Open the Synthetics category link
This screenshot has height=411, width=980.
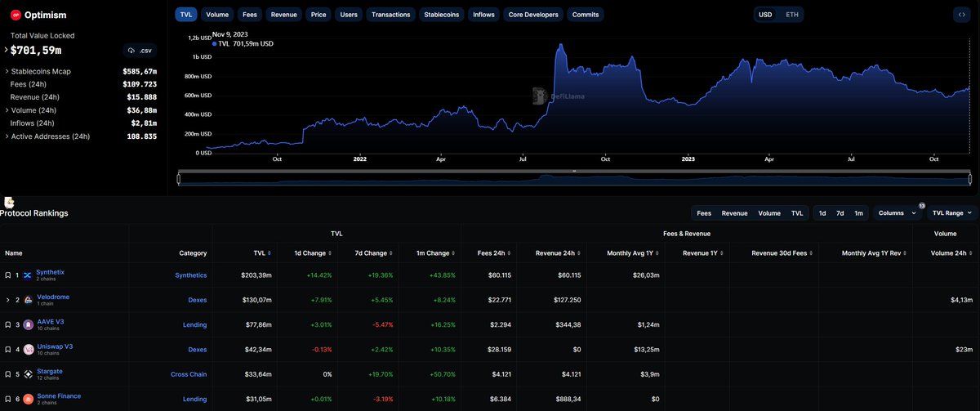pyautogui.click(x=191, y=275)
